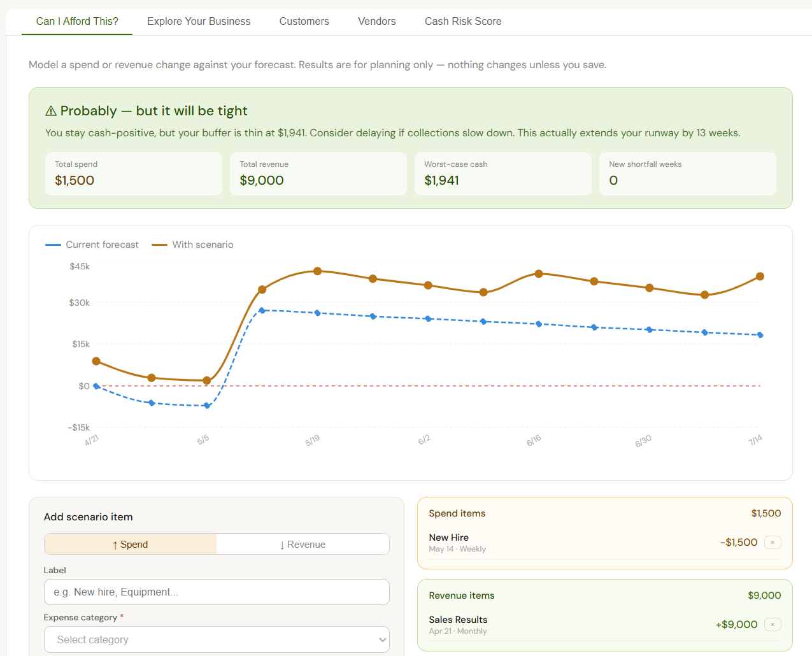Viewport: 812px width, 656px height.
Task: Click the Total spend $1,500 card
Action: pos(134,174)
